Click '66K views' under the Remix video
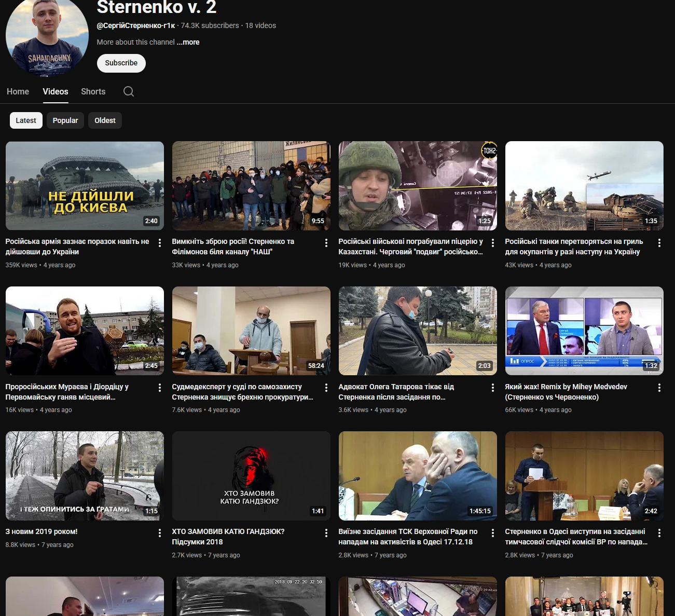The width and height of the screenshot is (675, 616). point(519,410)
